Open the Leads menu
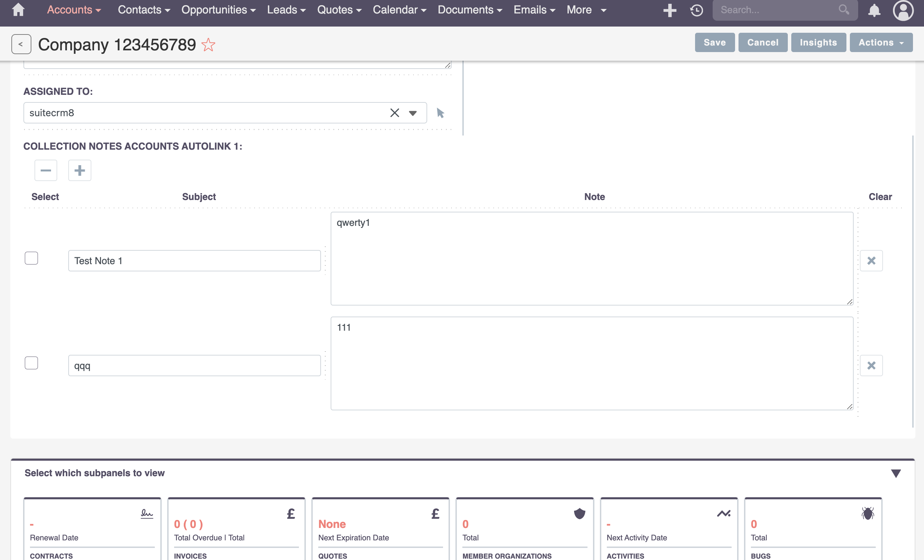Screen dimensions: 924x560 tap(287, 10)
